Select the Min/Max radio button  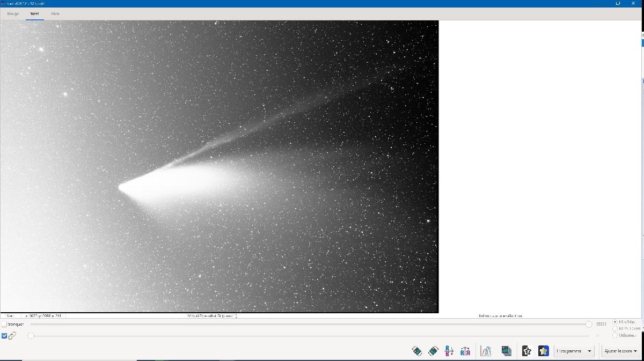(615, 322)
